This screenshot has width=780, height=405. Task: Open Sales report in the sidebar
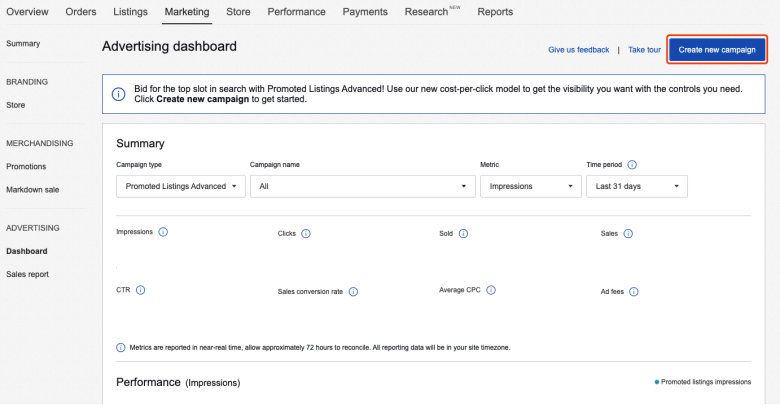click(x=27, y=274)
